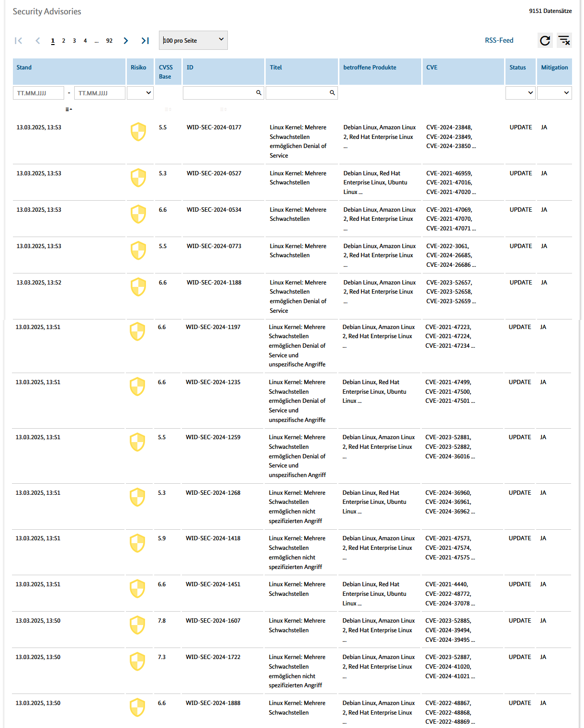Select current page 1 in pagination
This screenshot has height=728, width=584.
click(53, 41)
